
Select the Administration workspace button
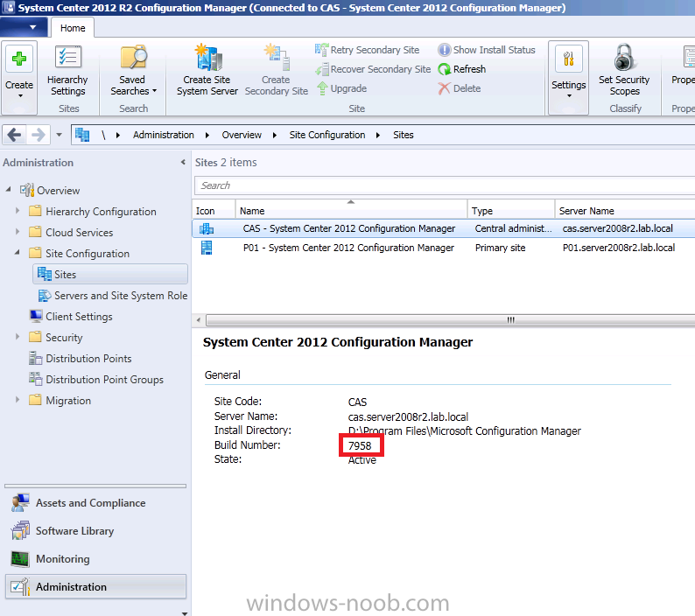point(95,587)
